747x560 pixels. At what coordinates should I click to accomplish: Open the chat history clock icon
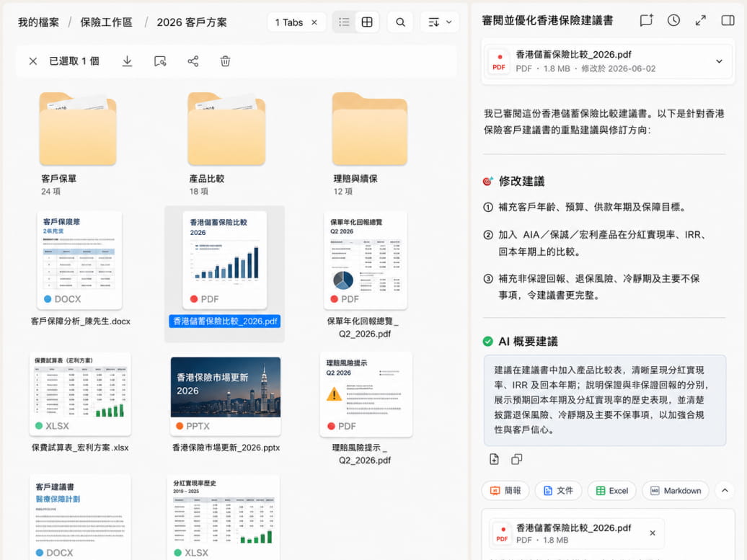tap(673, 20)
